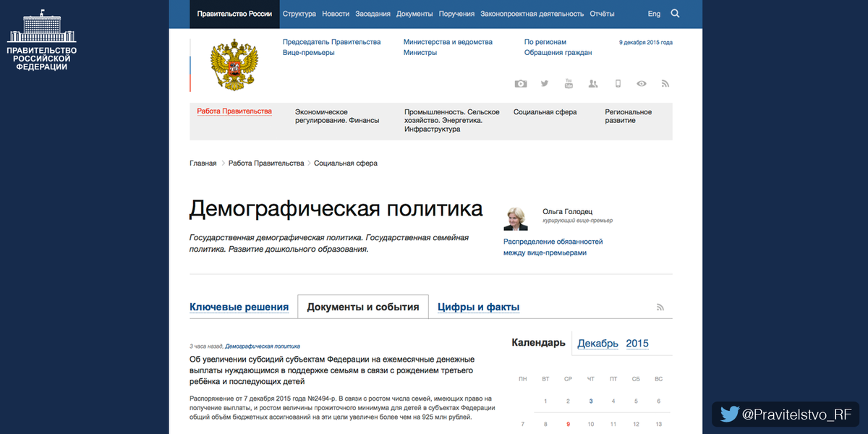Open Обращения граждан link
Viewport: 868px width, 434px height.
(x=558, y=53)
